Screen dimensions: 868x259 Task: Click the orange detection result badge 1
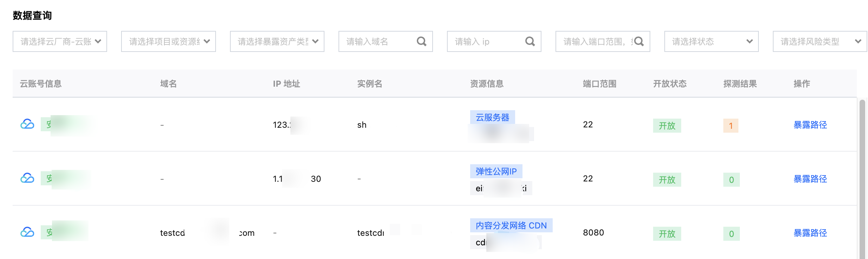(x=731, y=126)
